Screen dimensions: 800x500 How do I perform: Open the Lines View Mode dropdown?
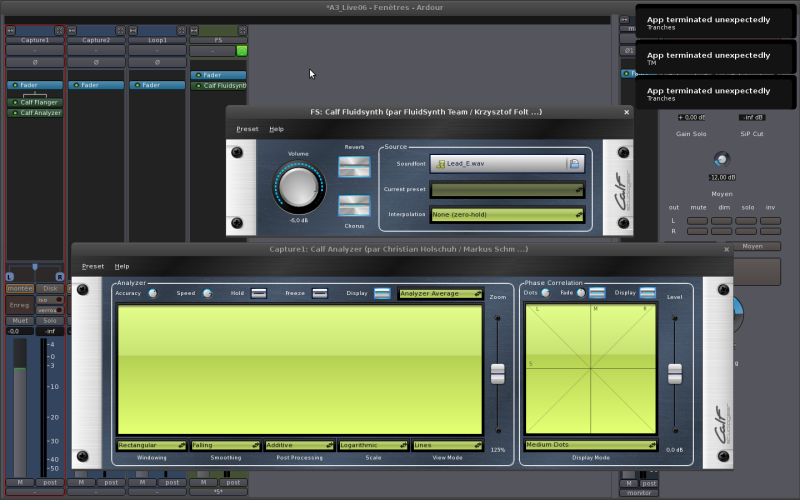[x=447, y=445]
